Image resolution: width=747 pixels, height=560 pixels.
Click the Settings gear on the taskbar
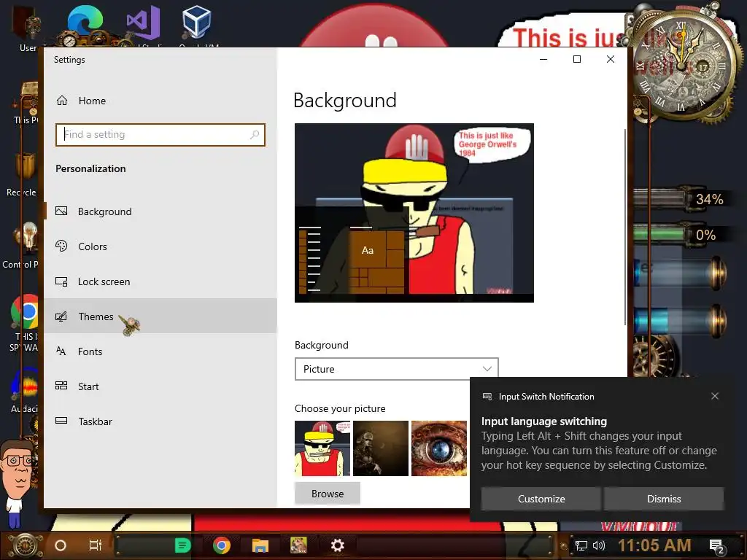(x=337, y=545)
